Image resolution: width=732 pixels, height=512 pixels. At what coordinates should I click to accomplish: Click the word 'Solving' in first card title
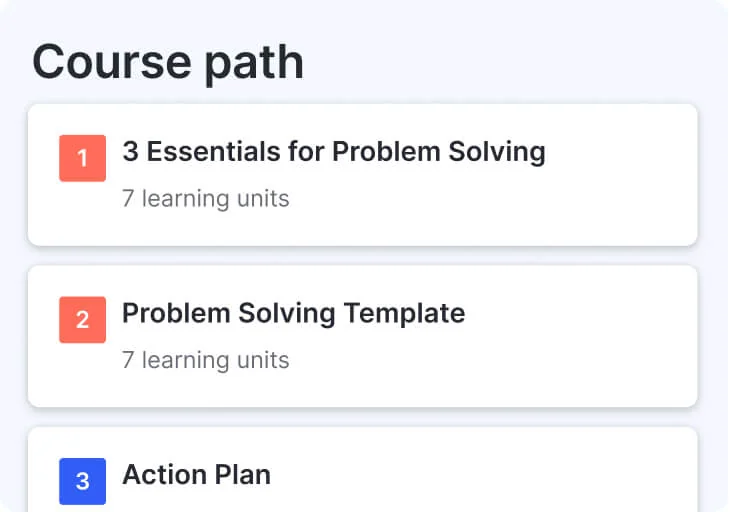pos(496,152)
